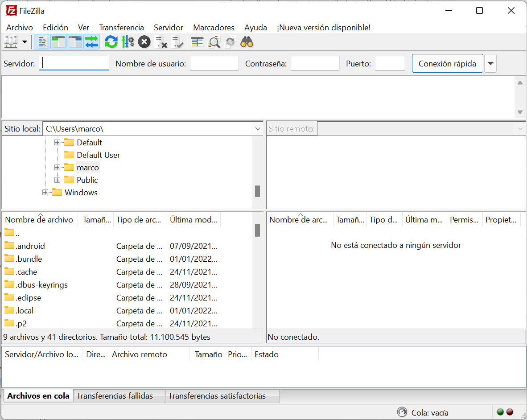
Task: Expand the Windows folder tree node
Action: [x=45, y=193]
